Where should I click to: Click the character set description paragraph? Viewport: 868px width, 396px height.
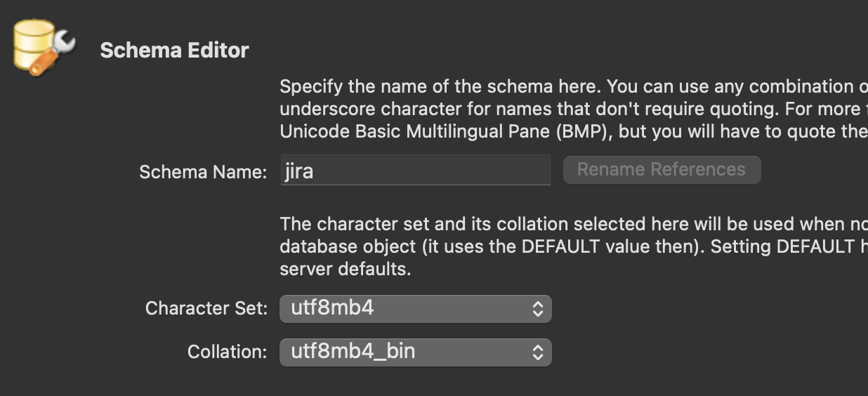(574, 246)
